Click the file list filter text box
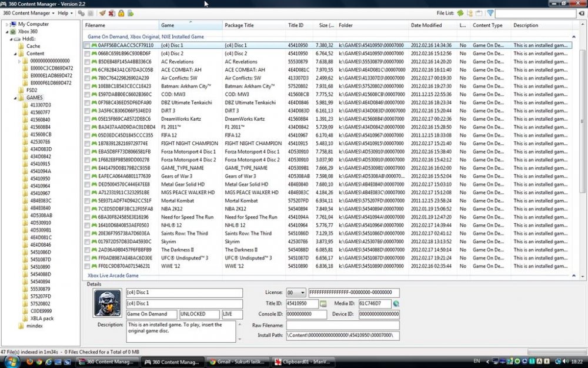Image resolution: width=588 pixels, height=368 pixels. (x=536, y=14)
